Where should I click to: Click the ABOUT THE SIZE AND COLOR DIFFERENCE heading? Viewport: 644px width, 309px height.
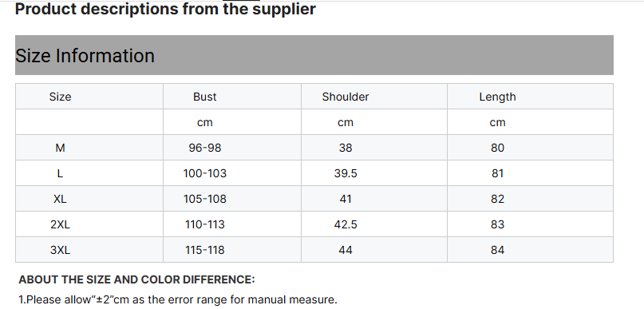click(x=136, y=279)
